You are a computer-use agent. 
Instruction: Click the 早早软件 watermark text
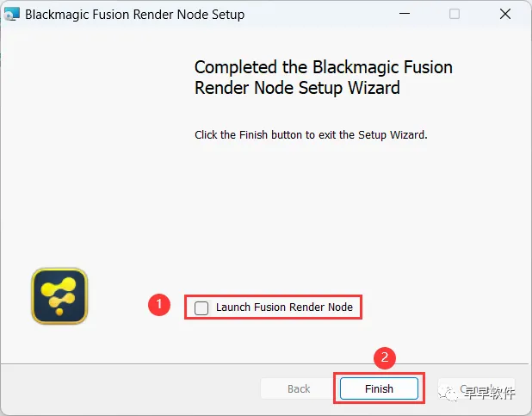pyautogui.click(x=490, y=393)
